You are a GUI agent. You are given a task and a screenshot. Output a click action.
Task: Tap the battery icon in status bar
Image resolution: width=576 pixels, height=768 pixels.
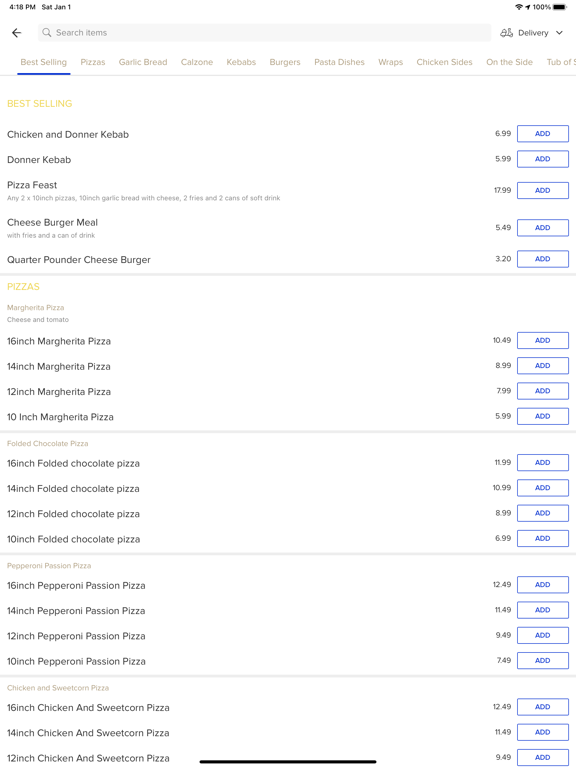pyautogui.click(x=560, y=7)
